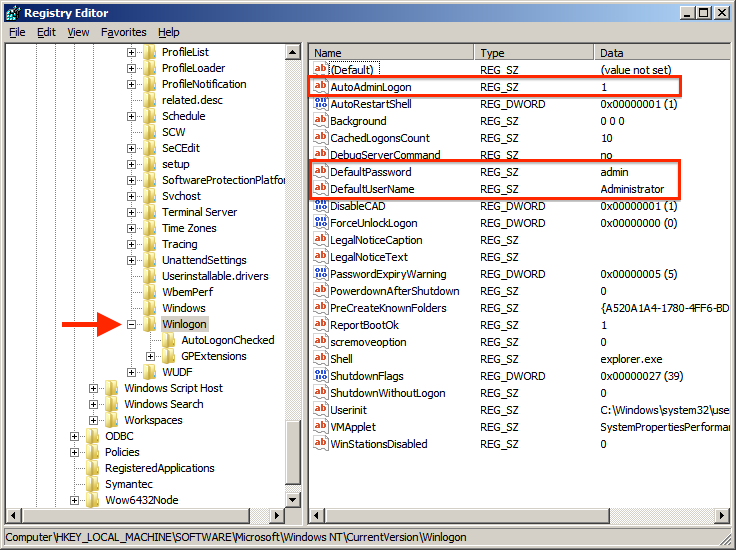This screenshot has height=550, width=736.
Task: Sort values by the Type column header
Action: click(534, 53)
